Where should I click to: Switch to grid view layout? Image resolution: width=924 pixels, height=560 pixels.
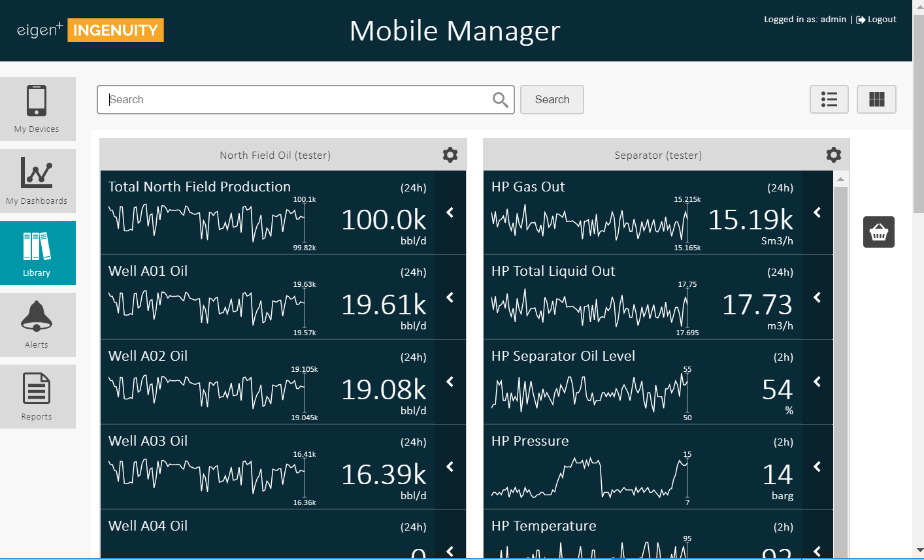(876, 99)
